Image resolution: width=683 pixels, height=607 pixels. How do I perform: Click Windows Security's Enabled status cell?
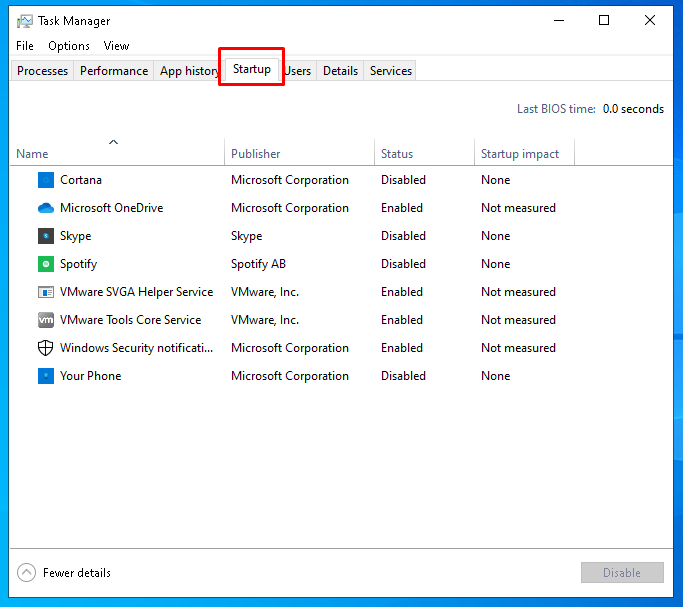(402, 348)
